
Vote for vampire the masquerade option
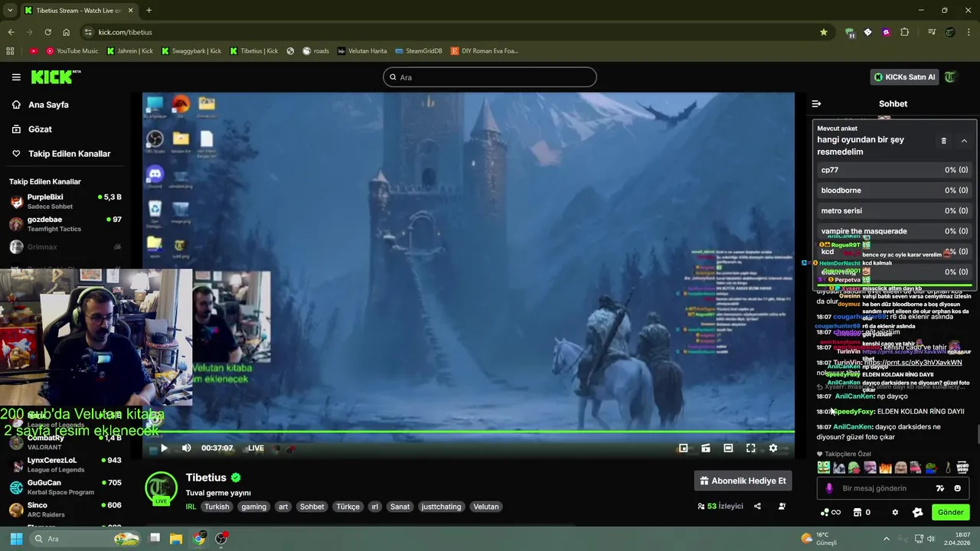894,231
